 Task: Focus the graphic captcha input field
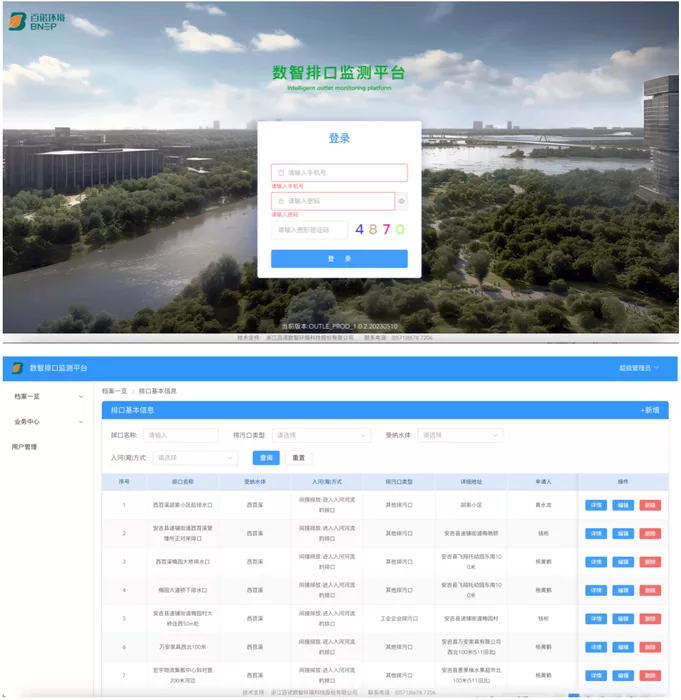coord(309,230)
